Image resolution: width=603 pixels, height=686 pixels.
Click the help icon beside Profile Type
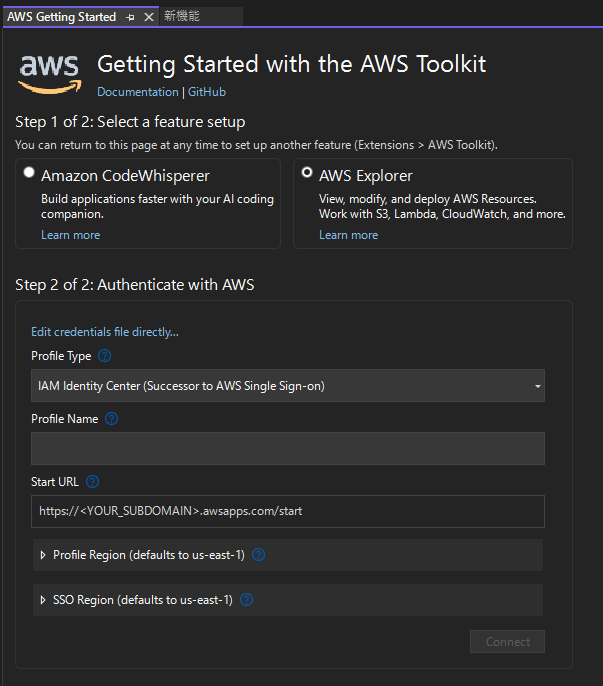click(105, 356)
